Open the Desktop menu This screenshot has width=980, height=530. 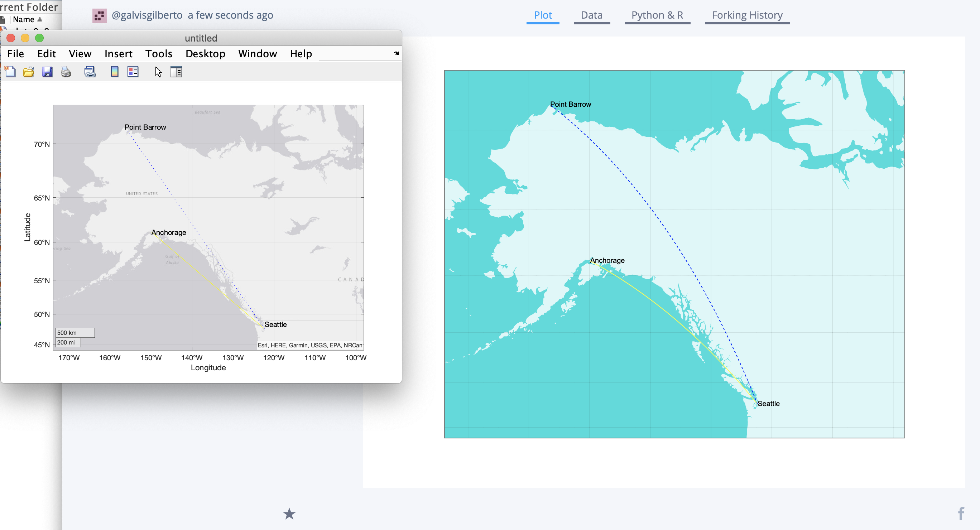(x=206, y=54)
